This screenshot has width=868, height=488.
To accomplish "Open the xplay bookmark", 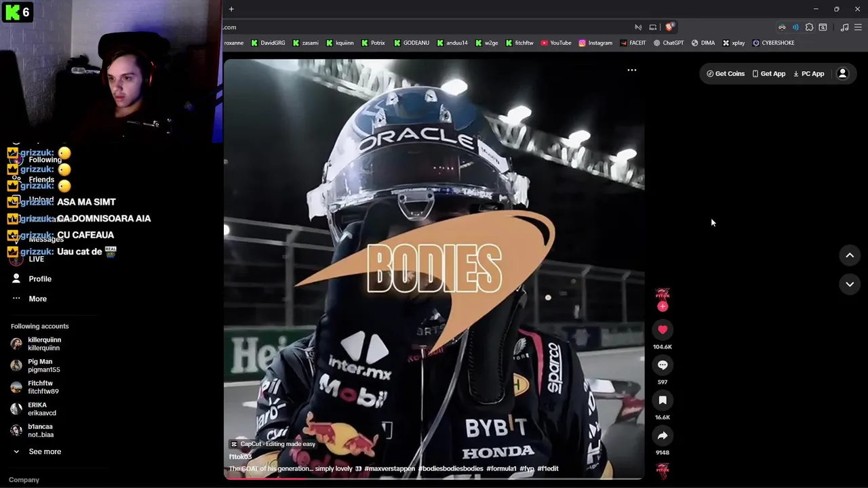I will (734, 43).
